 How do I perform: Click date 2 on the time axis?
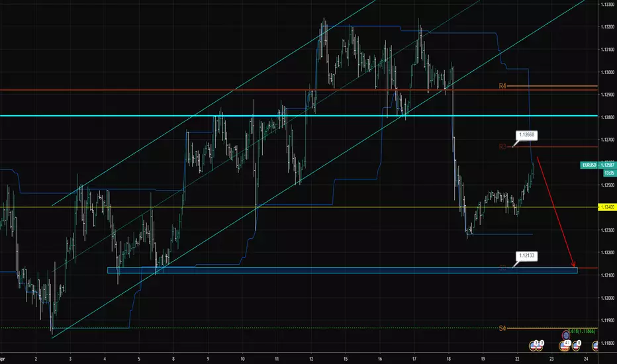point(36,359)
